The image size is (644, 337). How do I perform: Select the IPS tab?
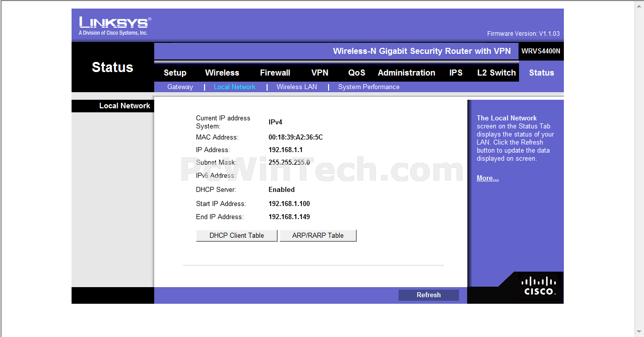[456, 73]
